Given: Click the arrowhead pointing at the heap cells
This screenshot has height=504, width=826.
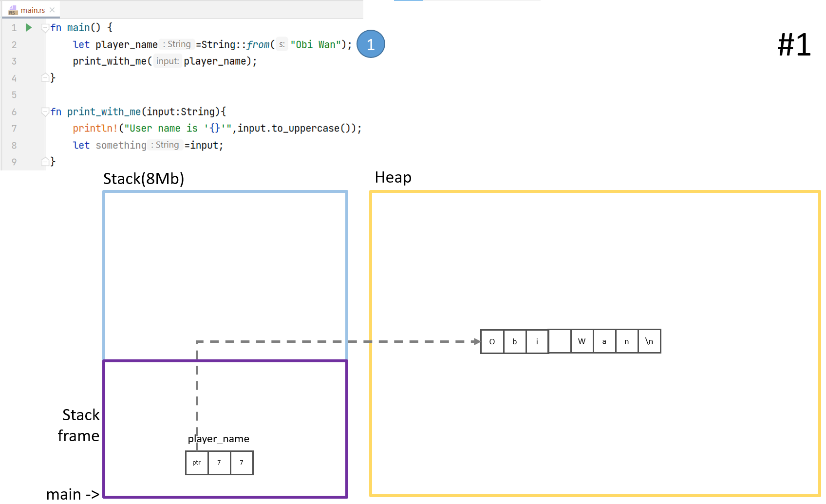Looking at the screenshot, I should [476, 341].
